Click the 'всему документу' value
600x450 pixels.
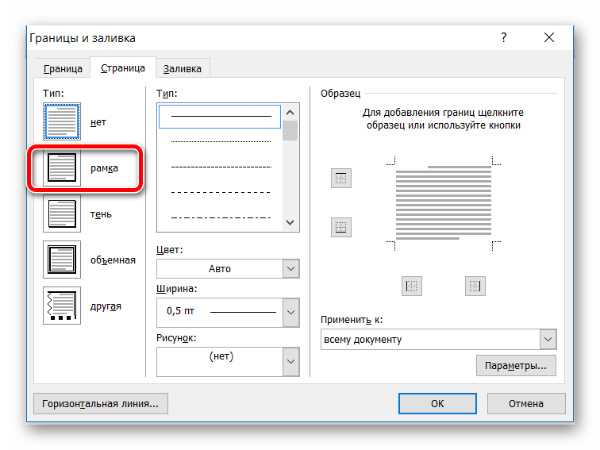[363, 339]
